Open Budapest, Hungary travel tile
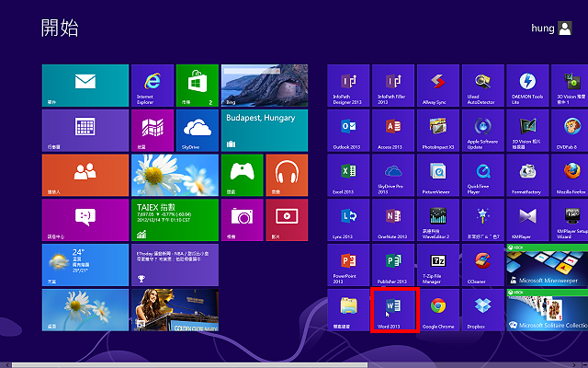 265,131
